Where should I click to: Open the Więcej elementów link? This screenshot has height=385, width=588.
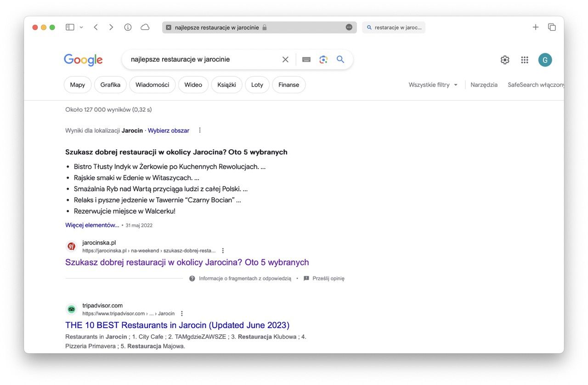point(92,225)
